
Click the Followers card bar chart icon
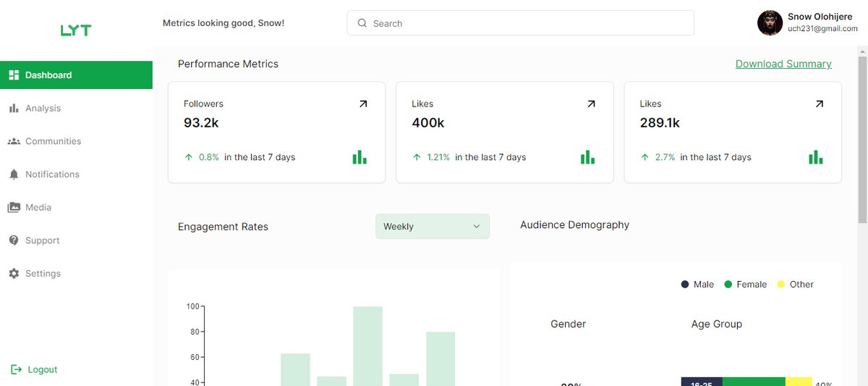(x=359, y=157)
